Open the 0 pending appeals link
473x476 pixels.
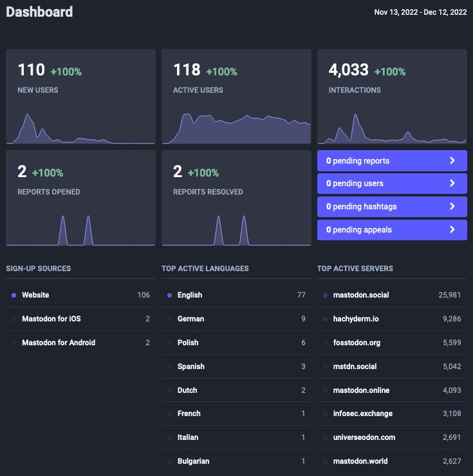392,230
